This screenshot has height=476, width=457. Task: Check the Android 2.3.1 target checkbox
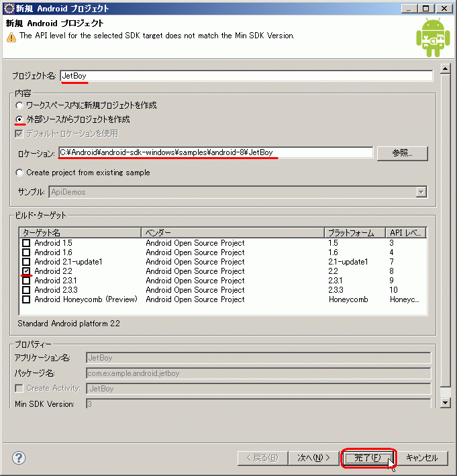[x=26, y=281]
